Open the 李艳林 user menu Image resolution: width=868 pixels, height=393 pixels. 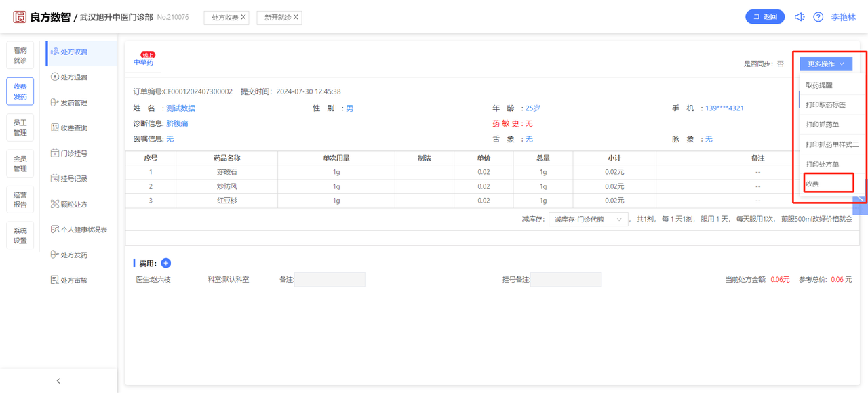coord(844,17)
